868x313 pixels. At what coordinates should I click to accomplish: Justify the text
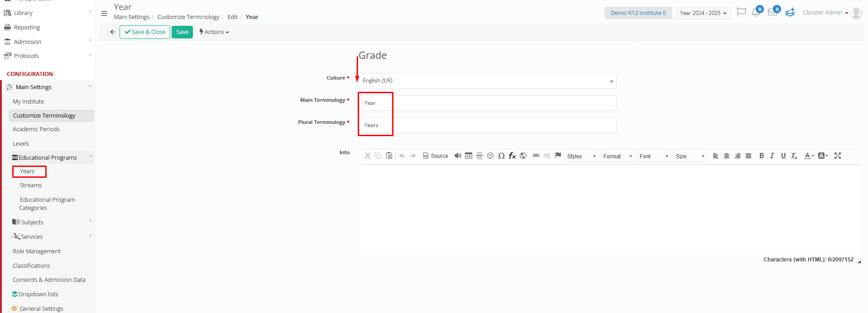[x=748, y=156]
